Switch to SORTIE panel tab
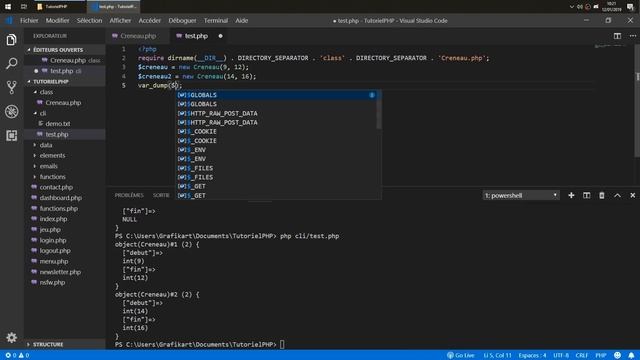Viewport: 640px width, 360px height. click(161, 196)
